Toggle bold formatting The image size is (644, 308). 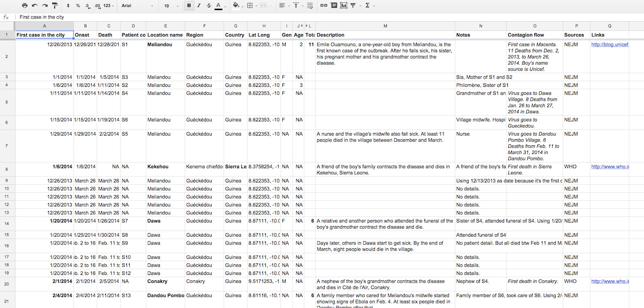pos(189,6)
